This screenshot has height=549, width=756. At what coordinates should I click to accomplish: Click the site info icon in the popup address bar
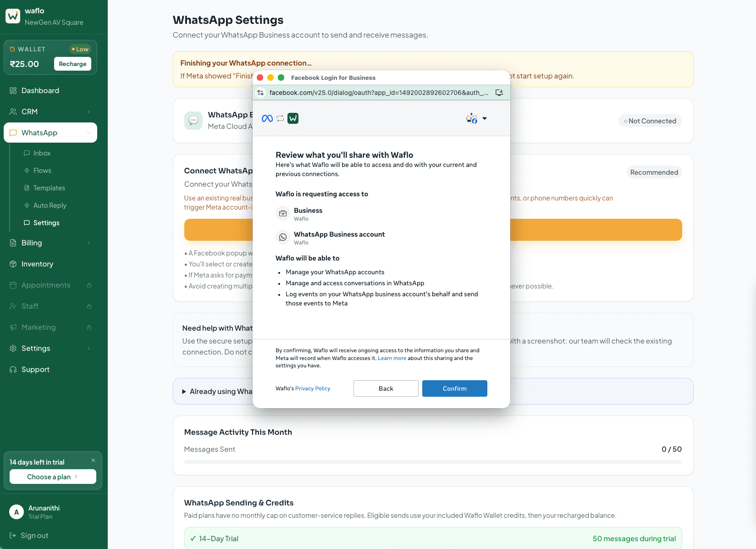[x=260, y=93]
